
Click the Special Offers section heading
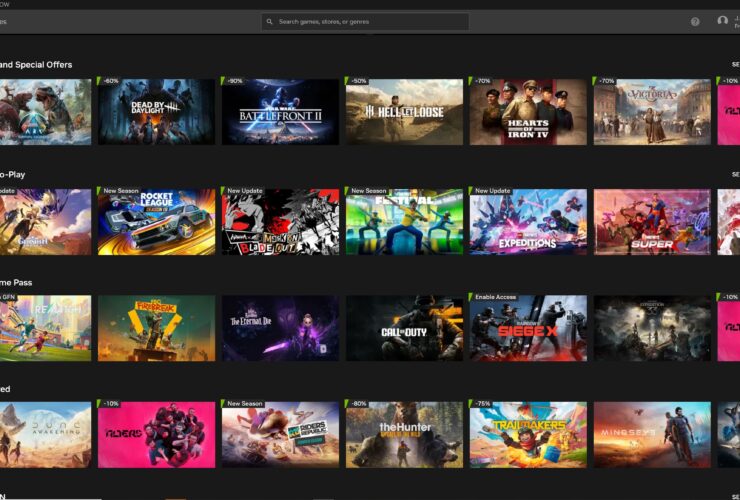pos(36,65)
